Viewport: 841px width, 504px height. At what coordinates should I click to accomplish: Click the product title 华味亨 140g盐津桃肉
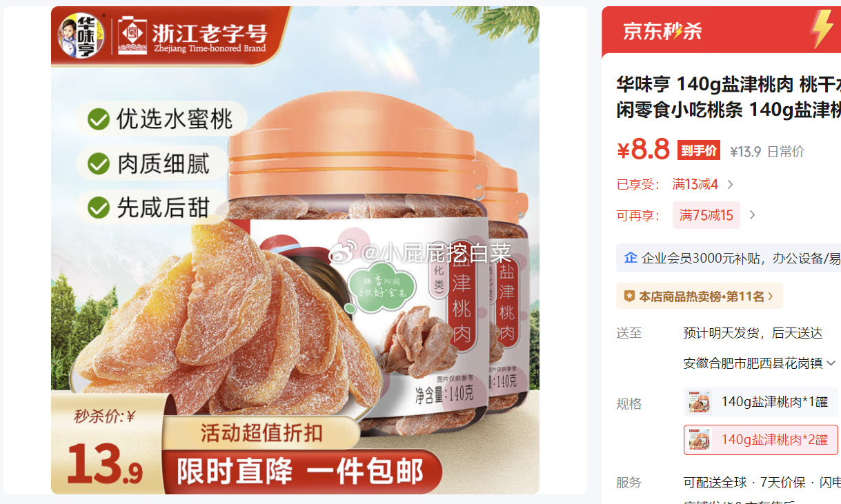[728, 85]
